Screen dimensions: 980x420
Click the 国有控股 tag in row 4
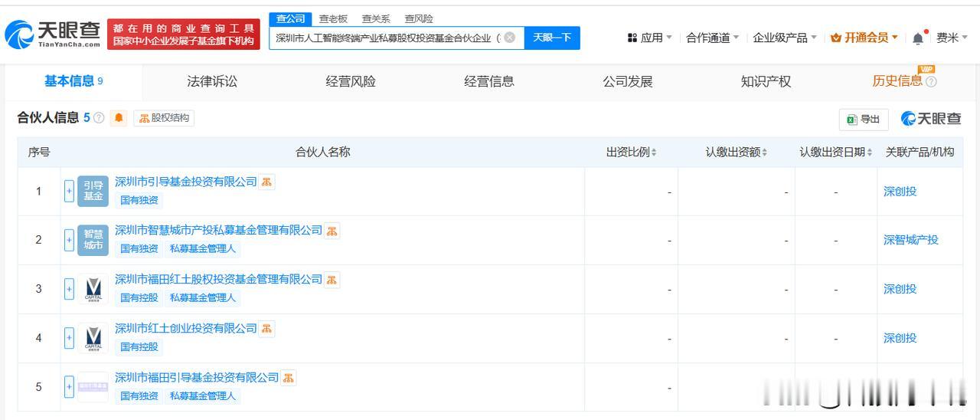coord(139,347)
